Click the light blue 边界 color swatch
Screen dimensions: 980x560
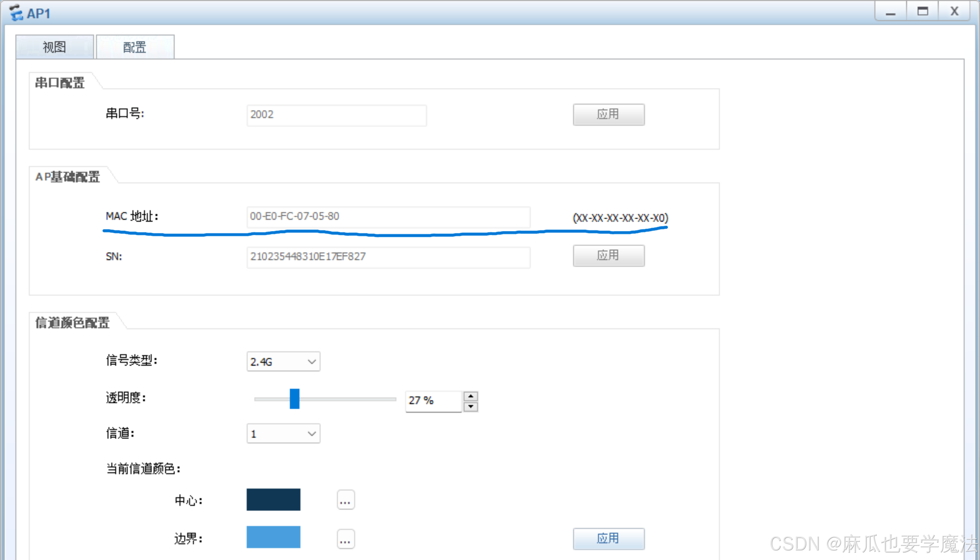273,537
